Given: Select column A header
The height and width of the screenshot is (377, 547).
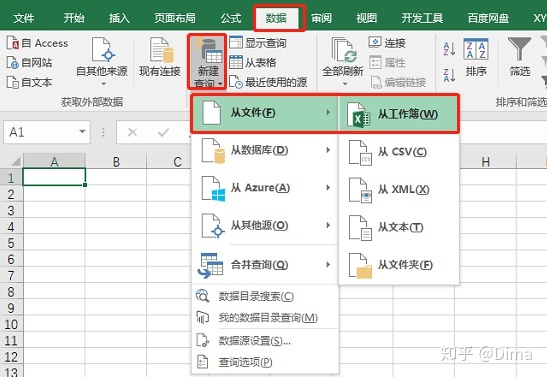Looking at the screenshot, I should (54, 161).
